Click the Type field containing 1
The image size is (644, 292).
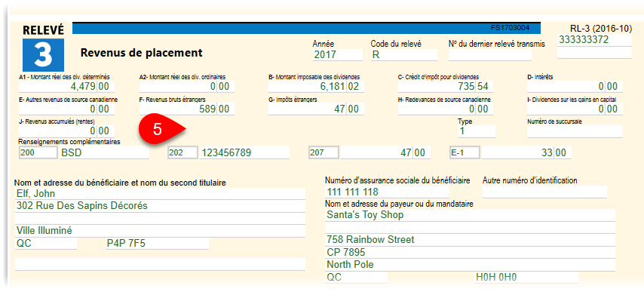click(x=477, y=131)
